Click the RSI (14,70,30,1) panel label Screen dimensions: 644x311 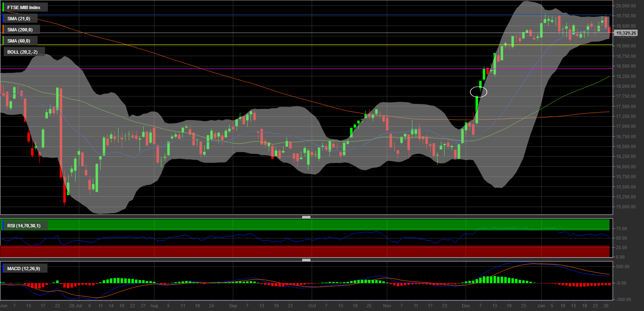(24, 226)
